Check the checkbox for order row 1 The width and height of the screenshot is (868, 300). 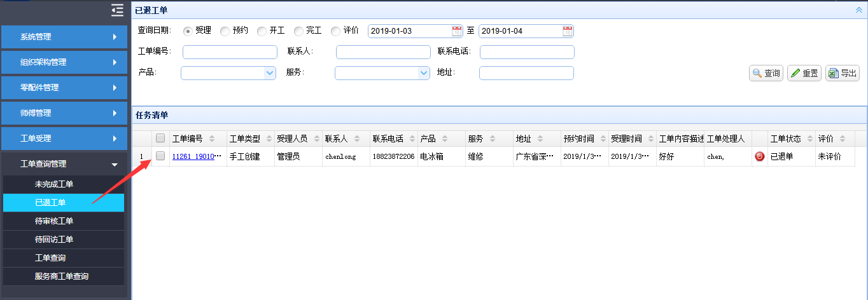point(160,156)
